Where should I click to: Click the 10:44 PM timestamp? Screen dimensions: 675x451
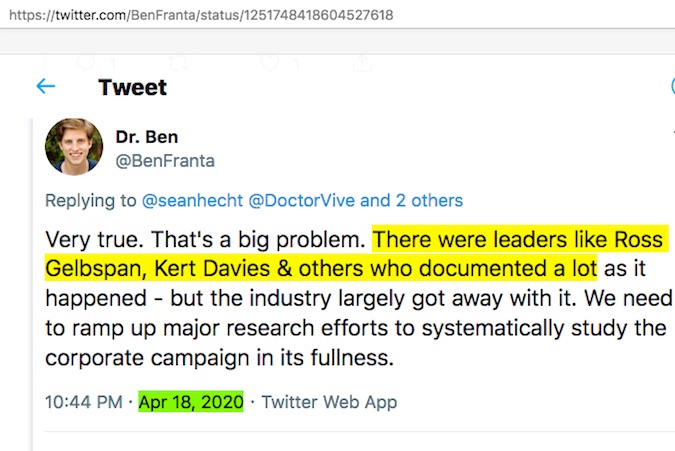click(x=83, y=402)
